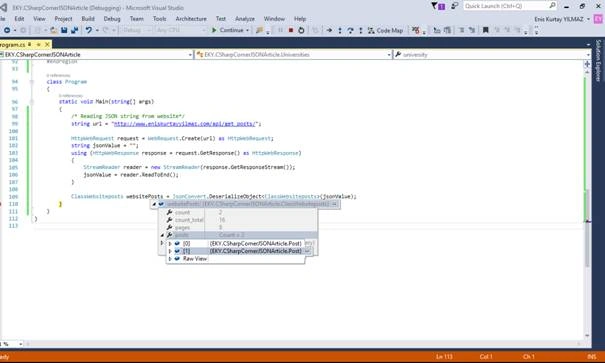Open the Help menu
605x363 pixels.
[x=300, y=19]
